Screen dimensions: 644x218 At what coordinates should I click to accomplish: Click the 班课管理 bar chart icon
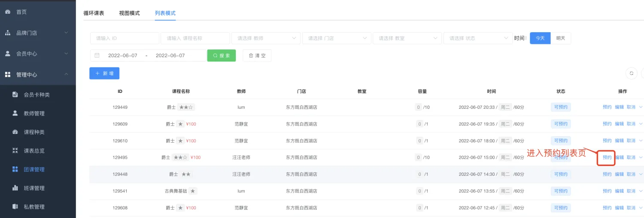[x=15, y=188]
